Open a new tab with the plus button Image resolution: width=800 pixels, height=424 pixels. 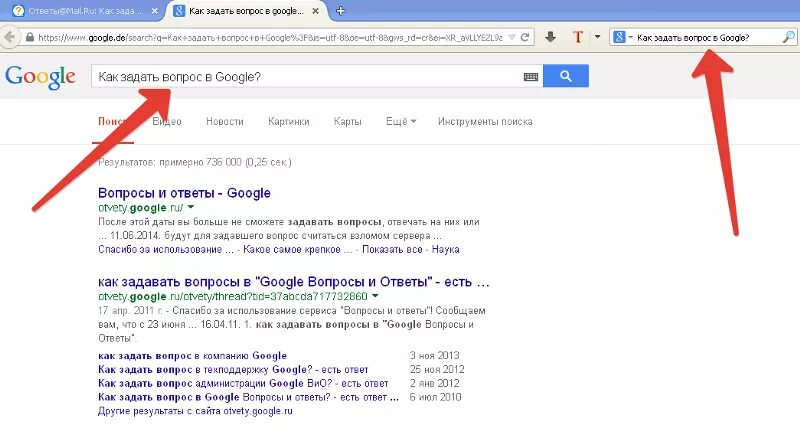[341, 10]
